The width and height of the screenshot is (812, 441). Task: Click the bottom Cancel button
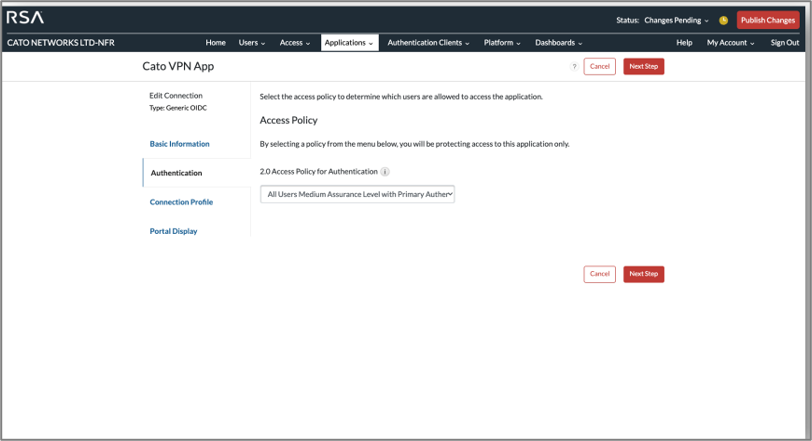click(x=600, y=274)
